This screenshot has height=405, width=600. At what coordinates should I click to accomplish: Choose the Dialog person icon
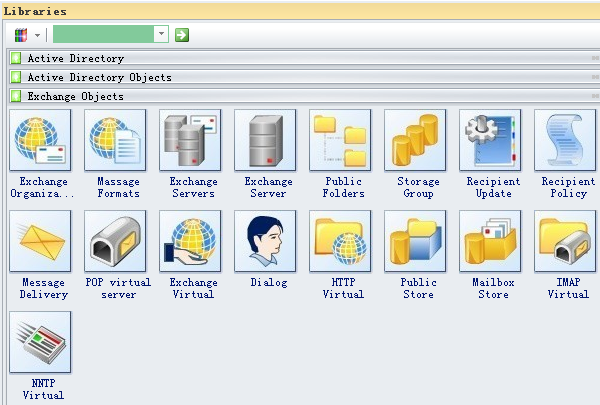268,241
